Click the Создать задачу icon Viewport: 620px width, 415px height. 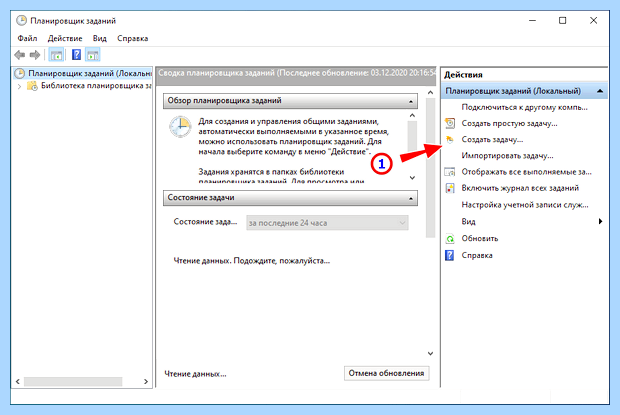pos(450,139)
